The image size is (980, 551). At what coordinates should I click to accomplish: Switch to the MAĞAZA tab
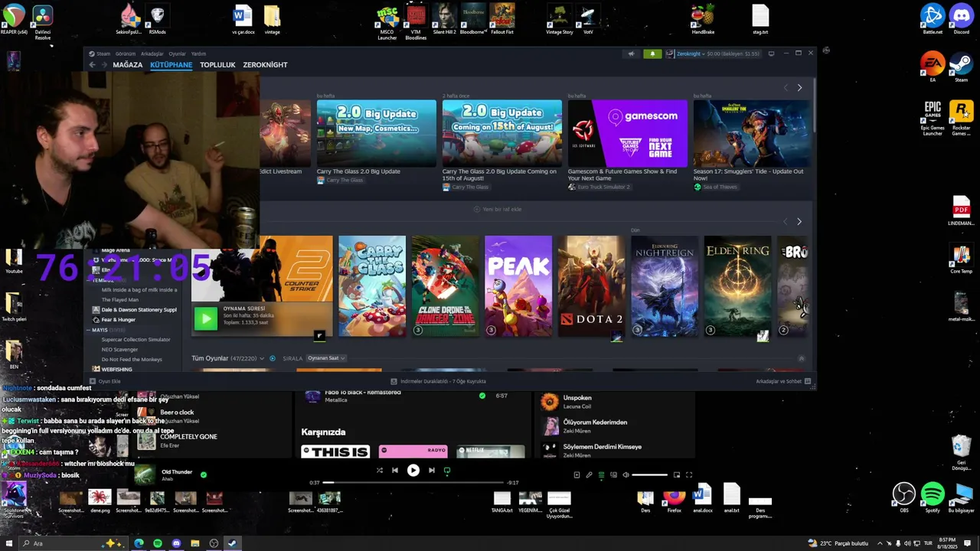click(128, 65)
